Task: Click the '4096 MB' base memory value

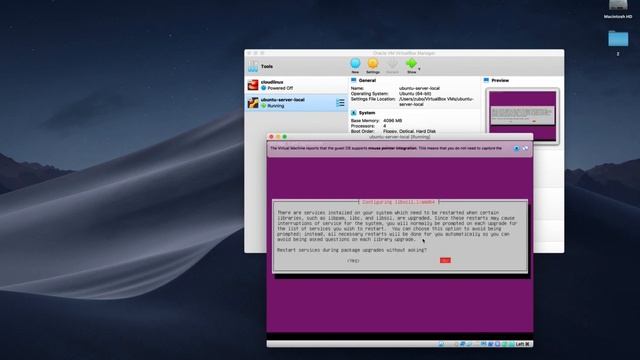Action: coord(393,121)
